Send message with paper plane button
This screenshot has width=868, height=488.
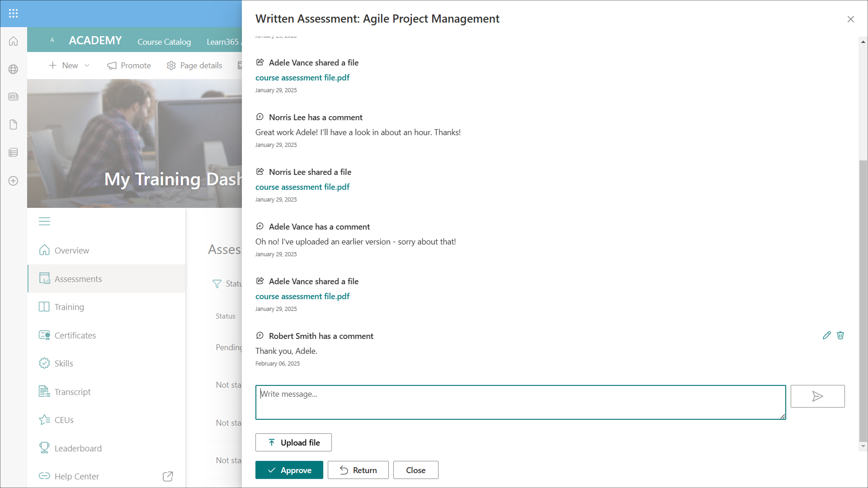coord(817,396)
